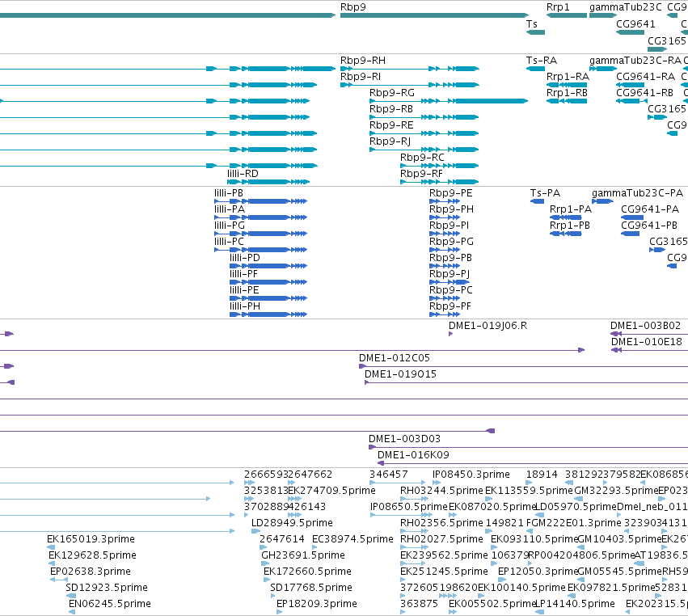Click the Rbp9-RG transcript label

(x=392, y=93)
